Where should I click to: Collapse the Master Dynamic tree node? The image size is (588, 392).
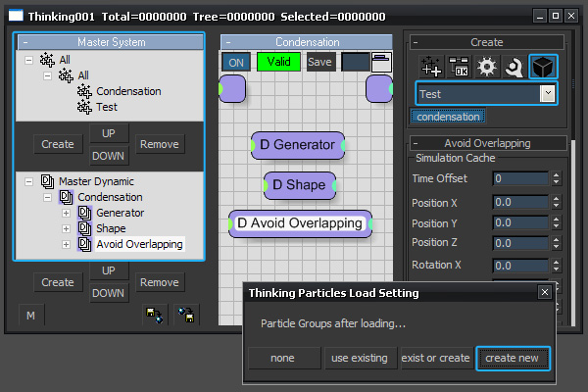click(x=28, y=182)
